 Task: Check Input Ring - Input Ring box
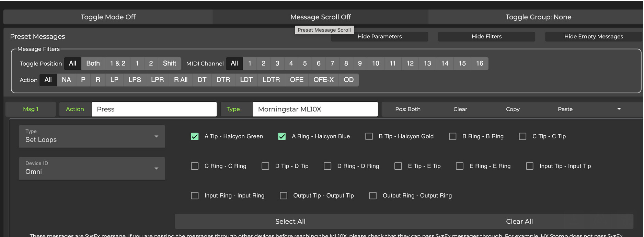[x=195, y=195]
